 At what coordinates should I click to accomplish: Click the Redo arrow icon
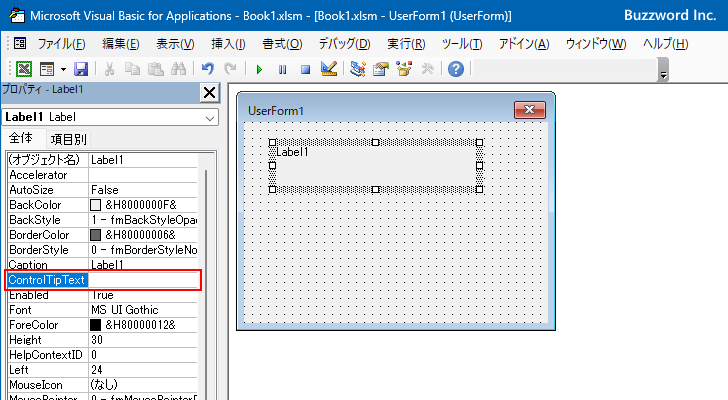pos(230,69)
